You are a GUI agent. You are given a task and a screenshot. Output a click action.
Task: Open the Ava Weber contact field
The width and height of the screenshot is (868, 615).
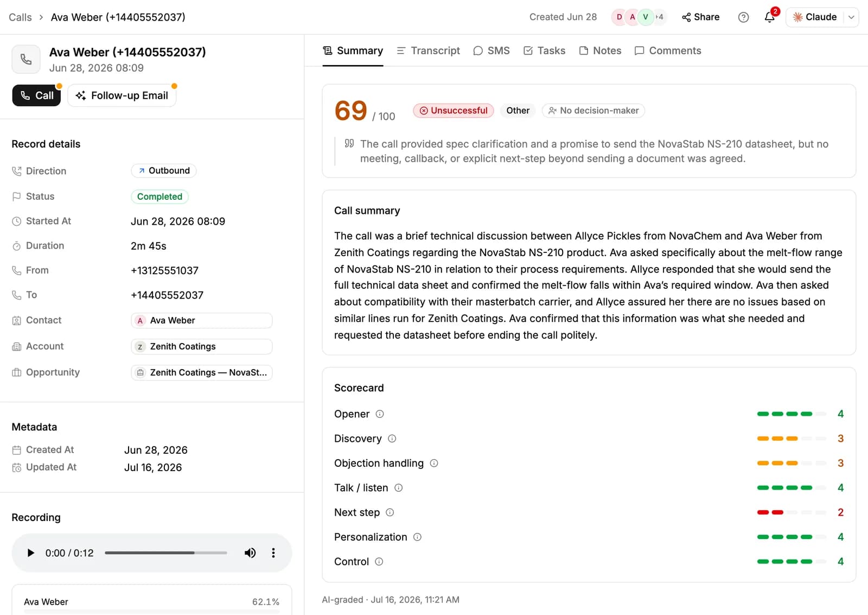point(202,321)
